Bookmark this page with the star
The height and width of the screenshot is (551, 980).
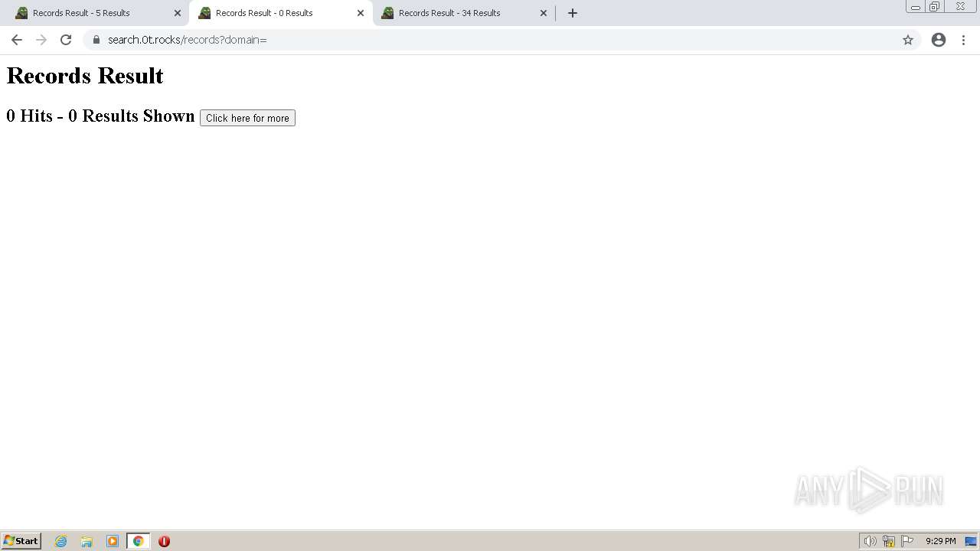(908, 40)
